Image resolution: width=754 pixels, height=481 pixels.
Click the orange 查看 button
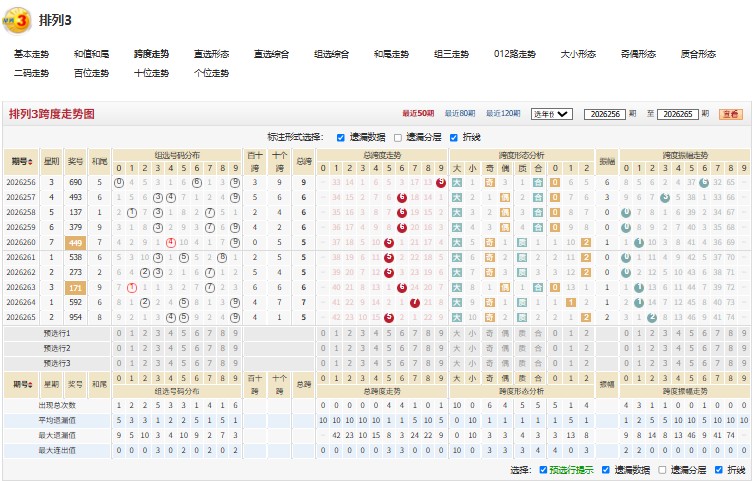point(731,114)
